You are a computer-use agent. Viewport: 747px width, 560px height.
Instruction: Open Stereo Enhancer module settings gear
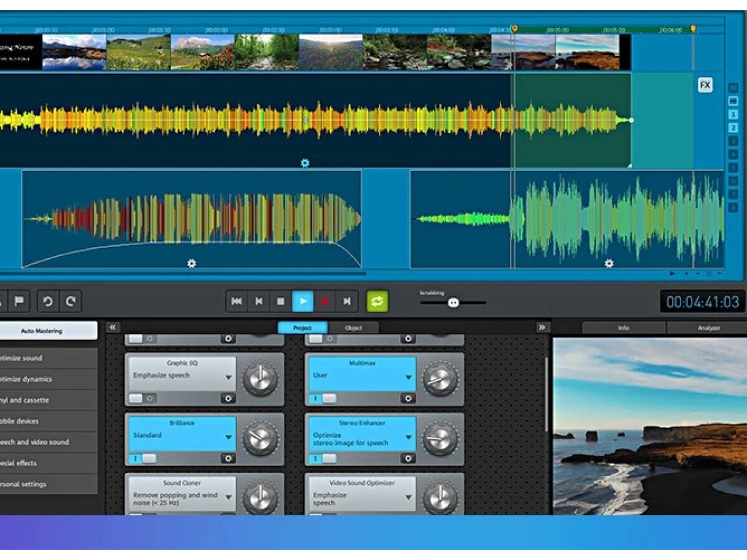coord(408,459)
